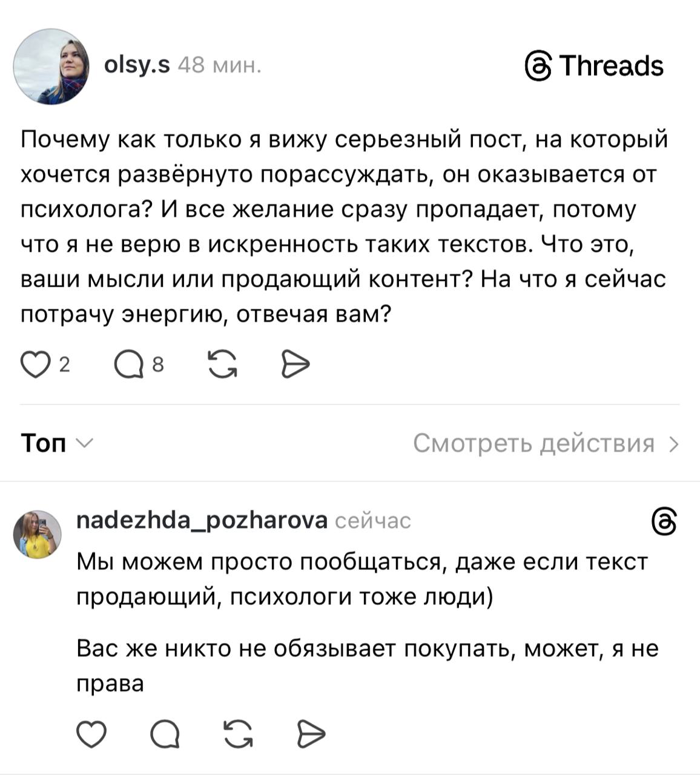Click the chevron beside Смотреть действия
700x775 pixels.
[x=674, y=444]
